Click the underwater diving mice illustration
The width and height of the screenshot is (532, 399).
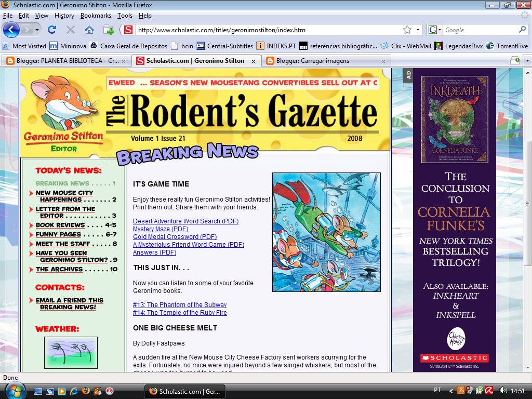tap(326, 232)
